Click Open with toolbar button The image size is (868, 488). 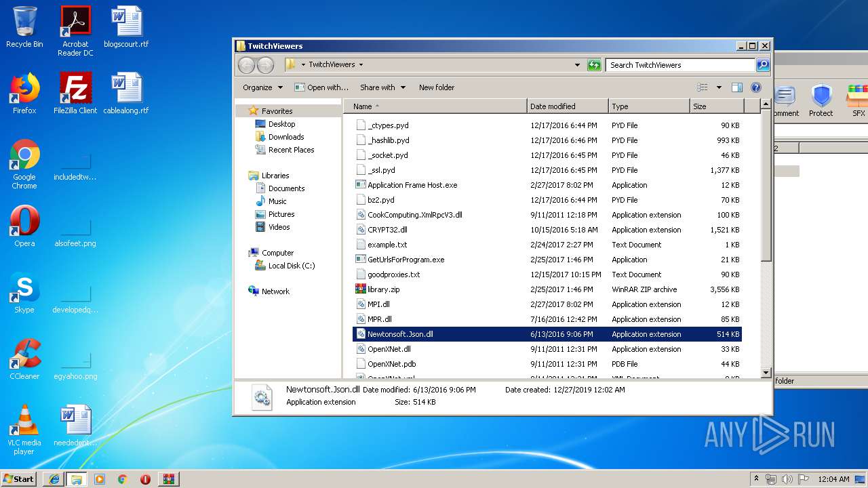pyautogui.click(x=321, y=87)
